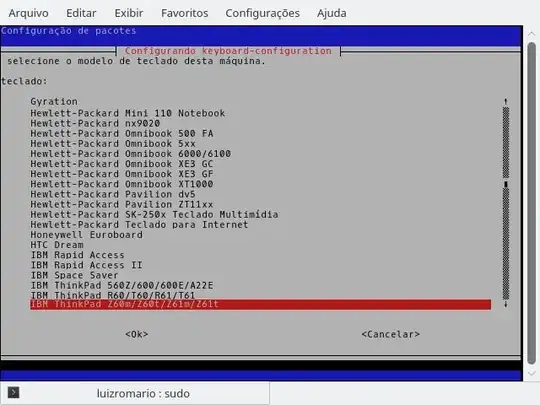Open the Ajuda menu
This screenshot has height=405, width=540.
tap(332, 13)
